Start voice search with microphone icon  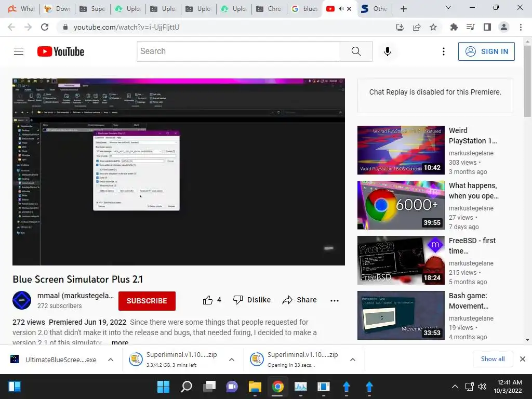click(388, 51)
